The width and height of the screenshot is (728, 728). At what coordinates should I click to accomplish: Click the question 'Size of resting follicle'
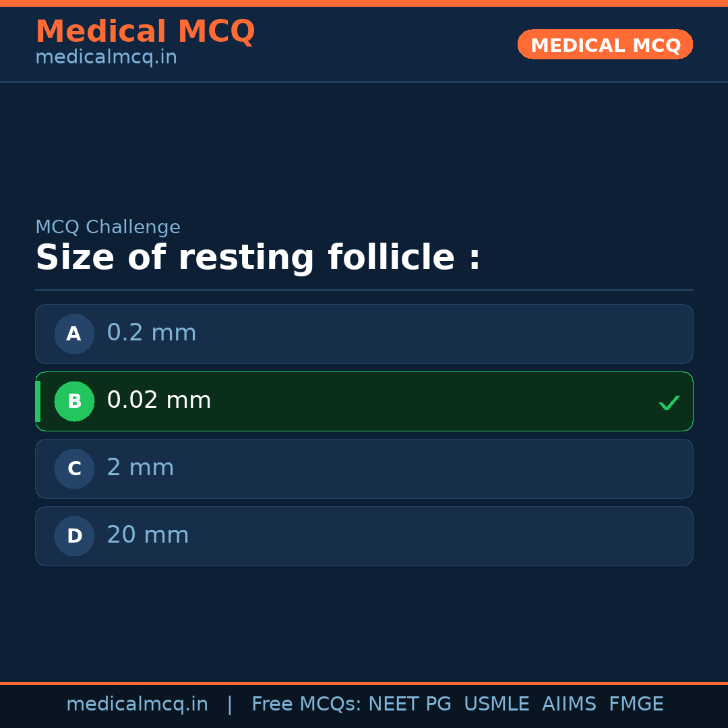pos(258,258)
